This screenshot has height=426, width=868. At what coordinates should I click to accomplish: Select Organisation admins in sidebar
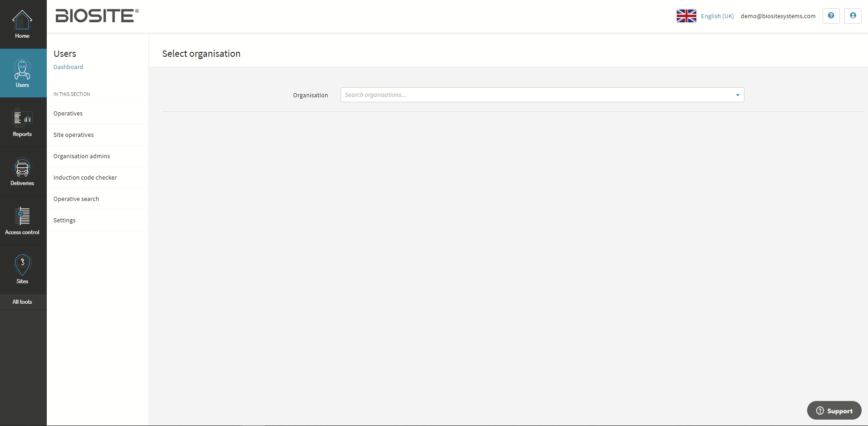(82, 156)
